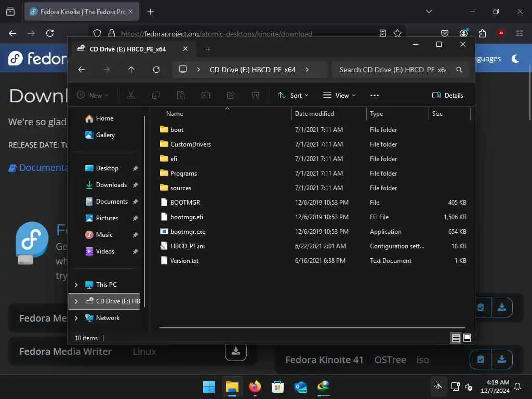Click chevron after CD Drive in address bar
The width and height of the screenshot is (532, 399).
307,70
